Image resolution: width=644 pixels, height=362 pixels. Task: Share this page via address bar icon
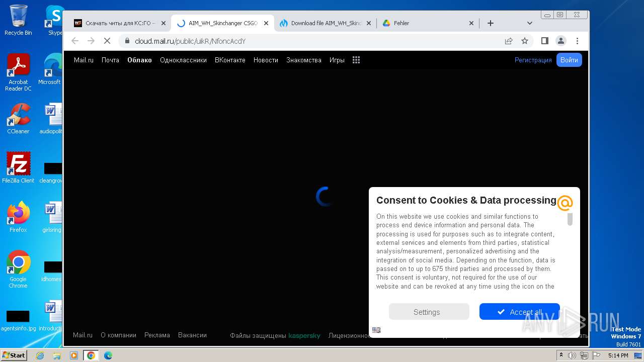coord(509,41)
